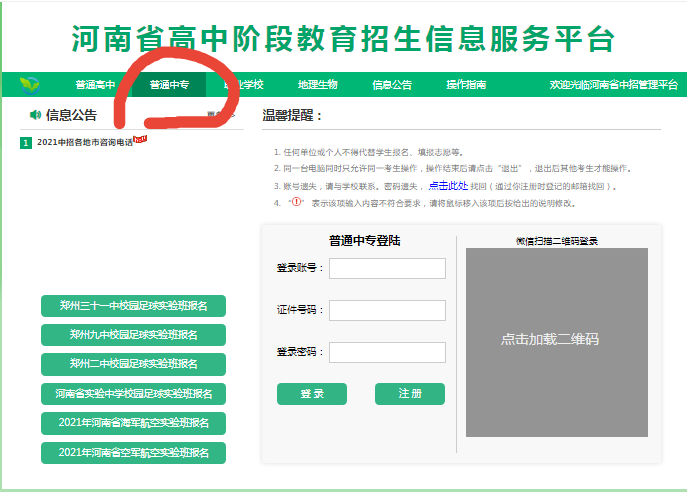Click the 点击此处 password recovery link
This screenshot has width=687, height=492.
coord(447,186)
